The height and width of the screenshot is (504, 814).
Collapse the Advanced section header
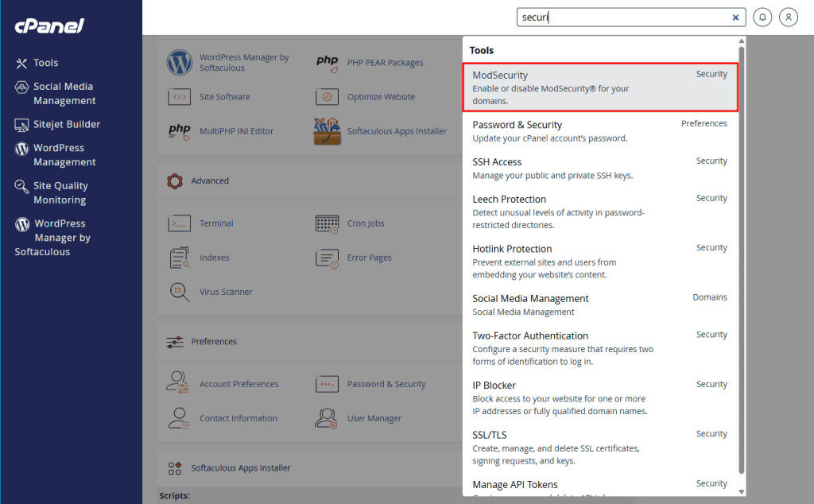coord(309,180)
